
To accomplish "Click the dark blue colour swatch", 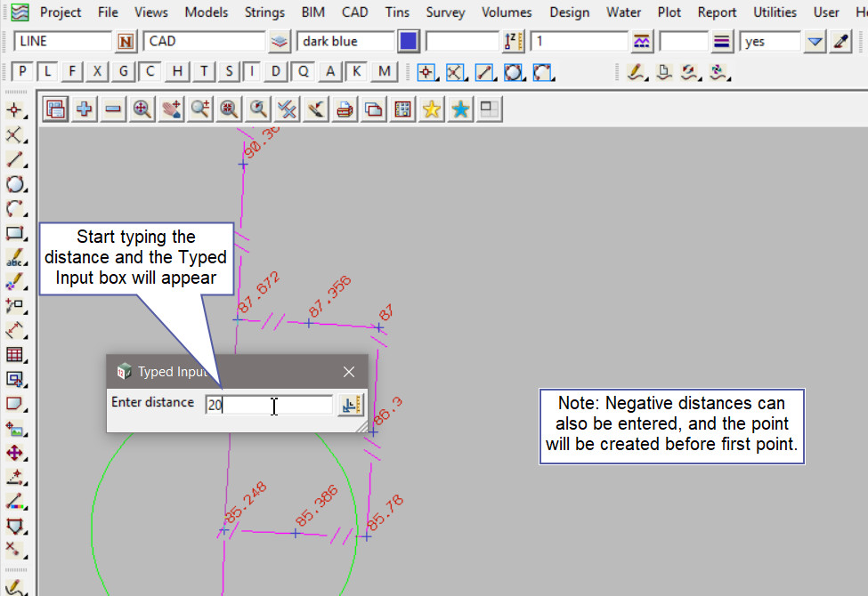I will (409, 42).
